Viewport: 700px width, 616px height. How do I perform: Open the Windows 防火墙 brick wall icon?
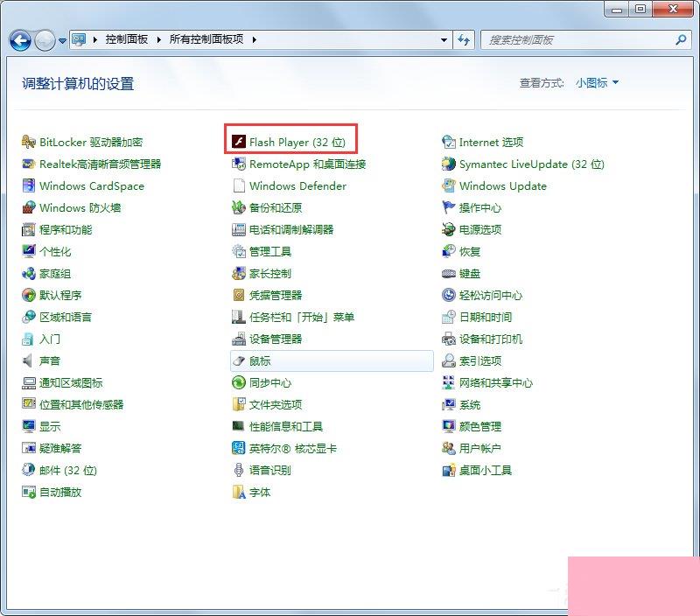point(29,207)
